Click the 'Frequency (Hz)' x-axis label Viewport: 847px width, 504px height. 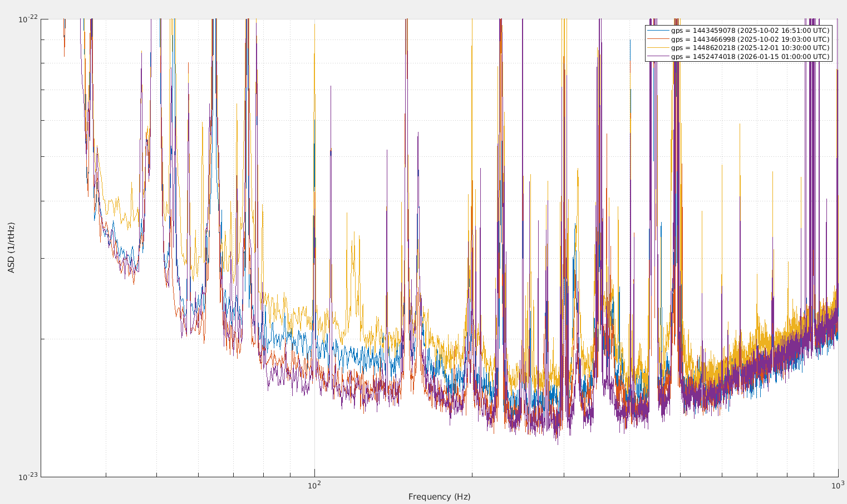(439, 497)
